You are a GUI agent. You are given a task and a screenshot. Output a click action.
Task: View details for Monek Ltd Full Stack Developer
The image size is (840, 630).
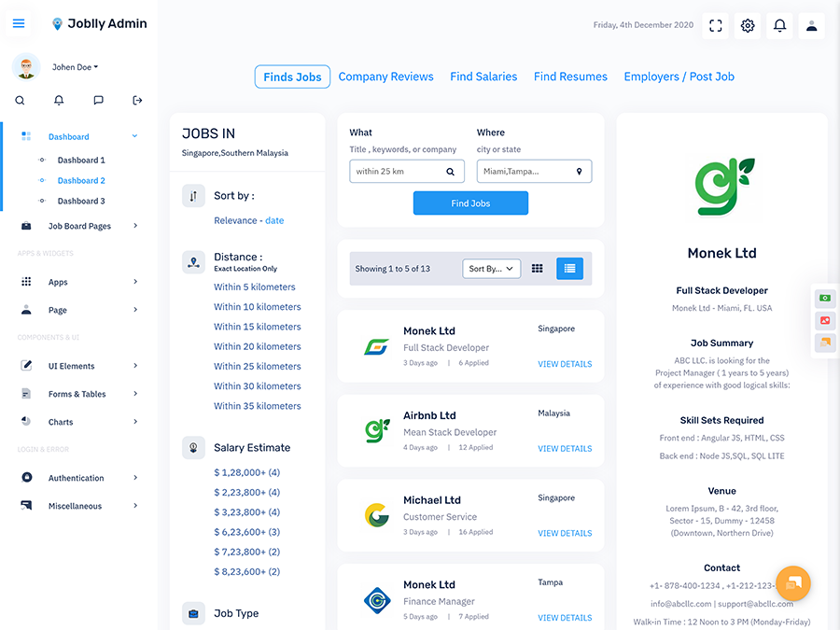(565, 364)
